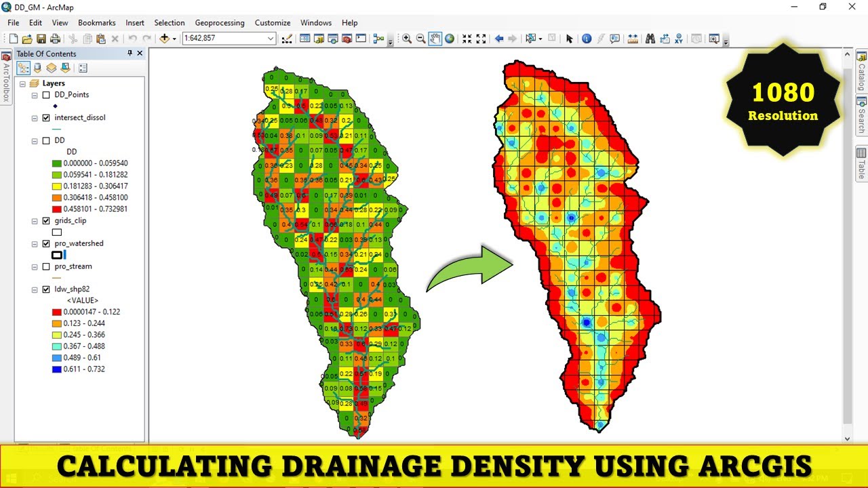Image resolution: width=868 pixels, height=488 pixels.
Task: Collapse the Layers data frame
Action: coord(22,83)
